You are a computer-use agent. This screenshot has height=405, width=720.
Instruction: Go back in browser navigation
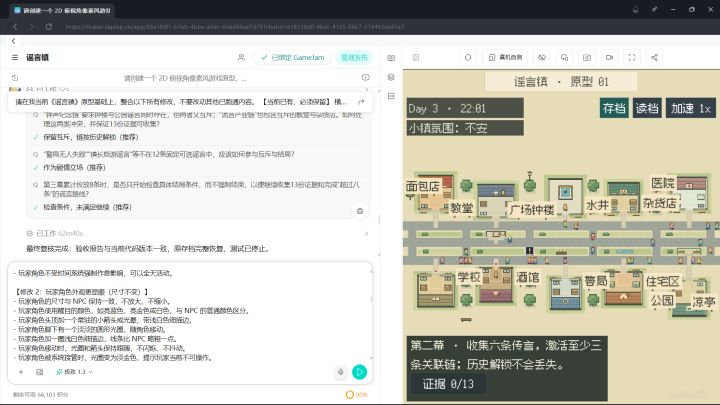click(x=15, y=27)
